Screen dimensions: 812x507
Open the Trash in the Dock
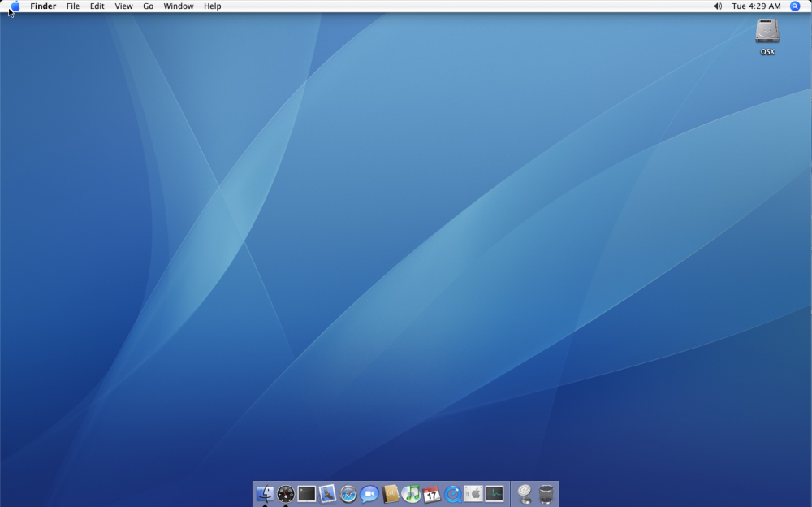[546, 494]
